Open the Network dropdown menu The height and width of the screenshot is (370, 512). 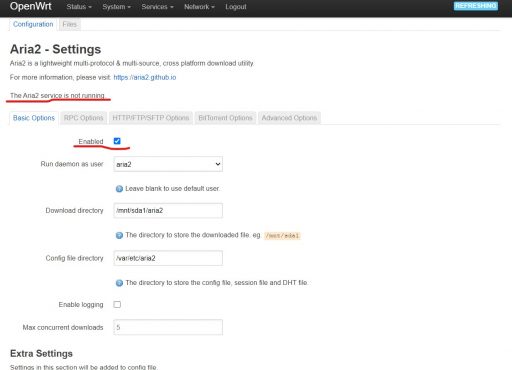point(199,7)
